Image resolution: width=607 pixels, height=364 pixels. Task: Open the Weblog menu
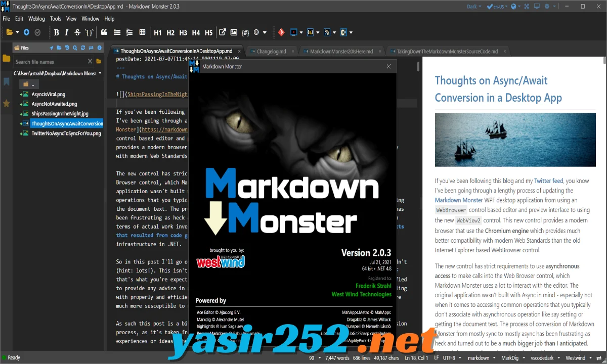[x=37, y=19]
